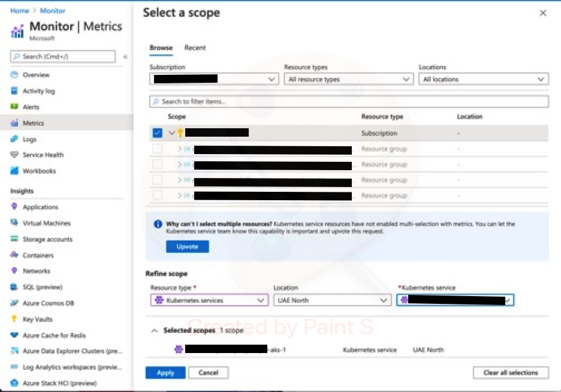Viewport: 561px width, 392px height.
Task: Expand the second resource group row
Action: click(x=180, y=164)
